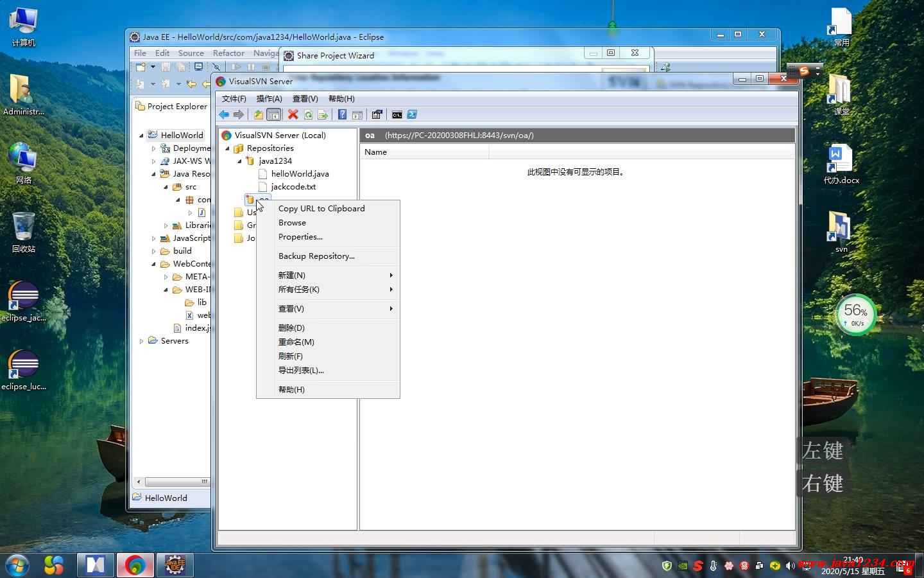
Task: Choose Backup Repository... in context menu
Action: pos(328,256)
